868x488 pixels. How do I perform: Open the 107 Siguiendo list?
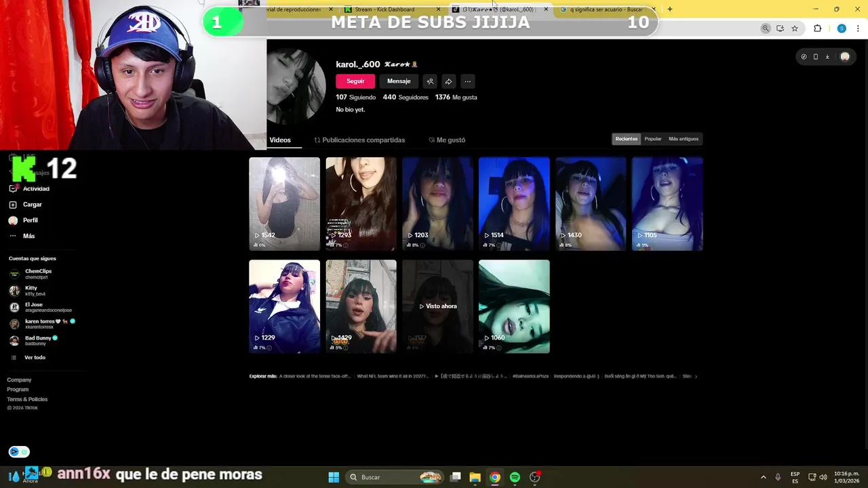[x=356, y=98]
